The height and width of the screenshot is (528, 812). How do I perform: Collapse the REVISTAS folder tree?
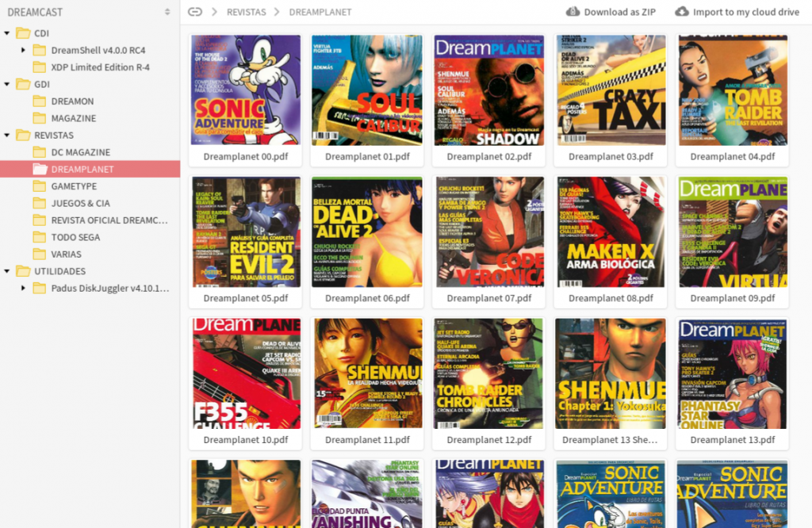click(6, 136)
